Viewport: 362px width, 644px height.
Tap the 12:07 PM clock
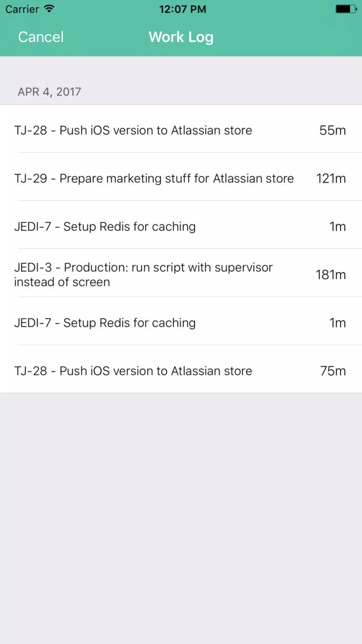(x=182, y=9)
